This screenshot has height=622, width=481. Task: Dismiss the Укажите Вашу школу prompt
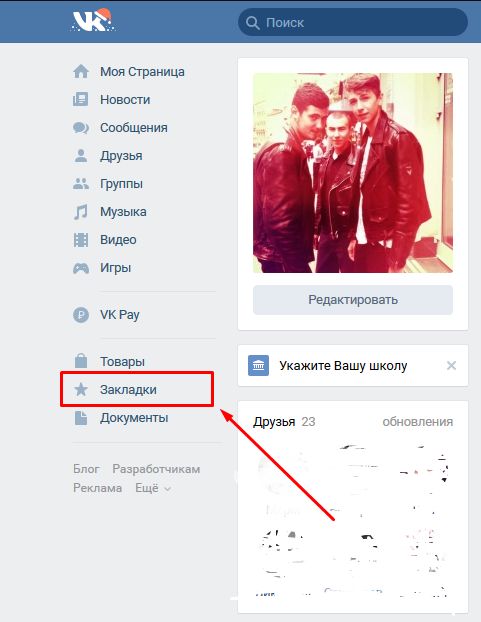point(451,365)
